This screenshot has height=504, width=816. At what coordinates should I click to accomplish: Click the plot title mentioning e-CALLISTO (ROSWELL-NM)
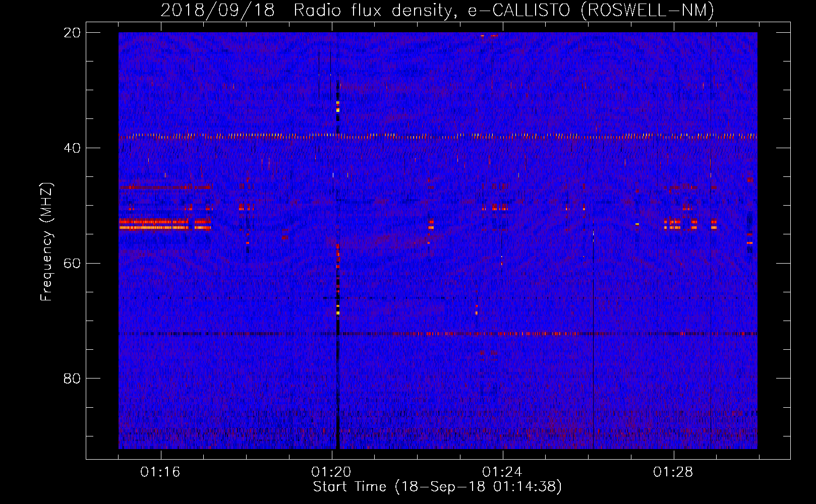click(x=437, y=10)
